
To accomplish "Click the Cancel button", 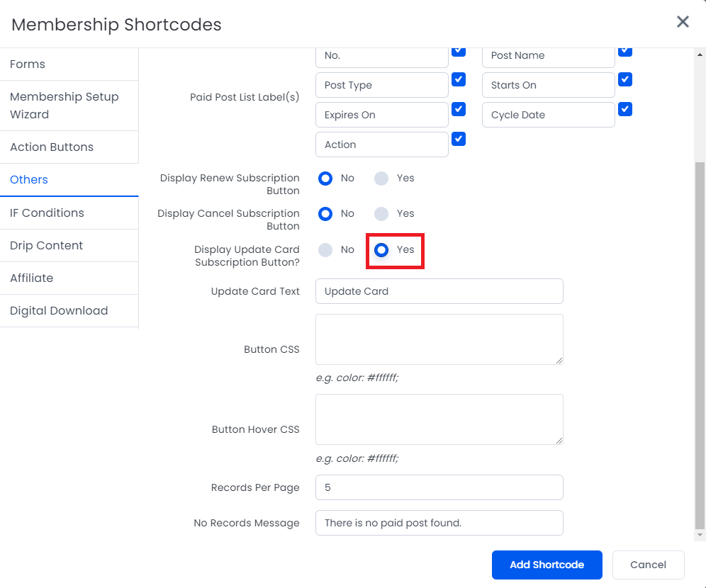I will click(x=648, y=565).
